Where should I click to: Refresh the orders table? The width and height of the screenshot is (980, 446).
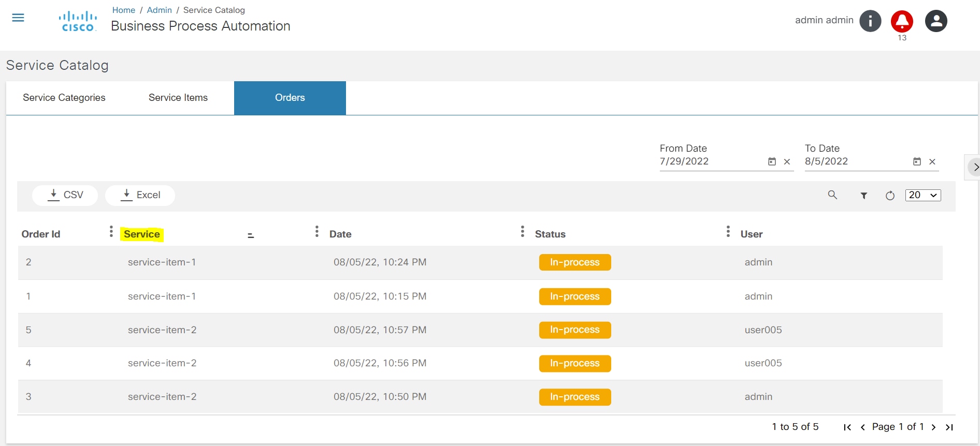(890, 196)
